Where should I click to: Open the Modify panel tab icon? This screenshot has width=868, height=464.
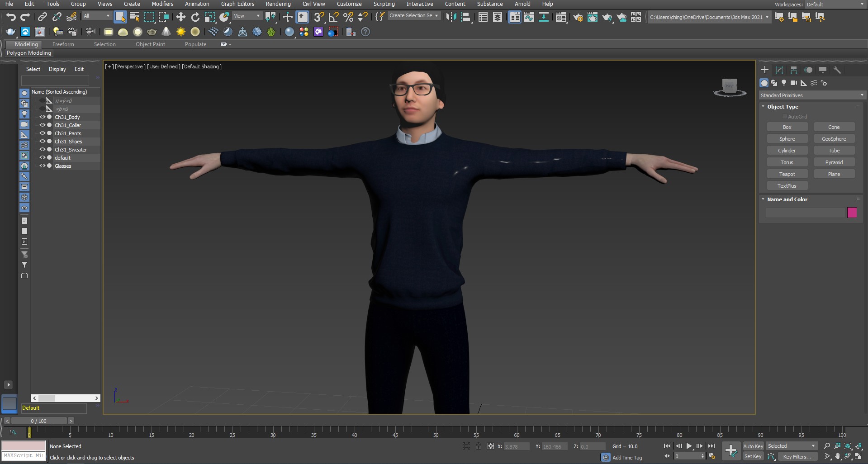click(779, 70)
